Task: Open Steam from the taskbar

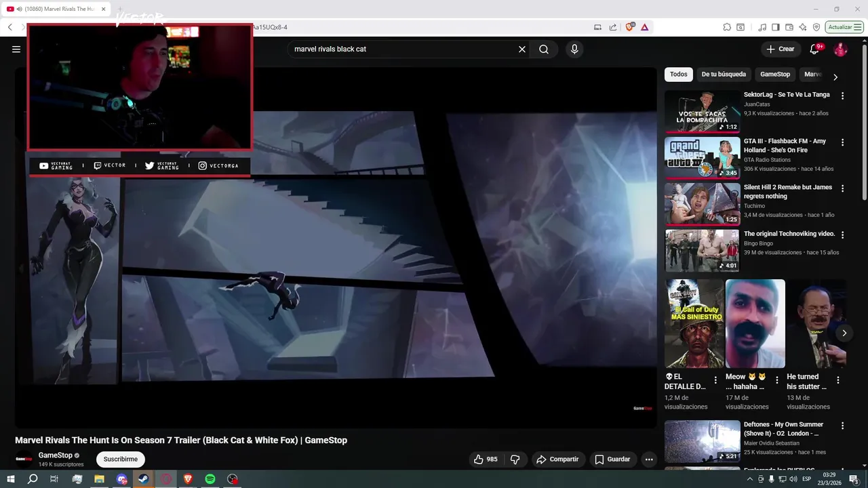Action: tap(144, 479)
